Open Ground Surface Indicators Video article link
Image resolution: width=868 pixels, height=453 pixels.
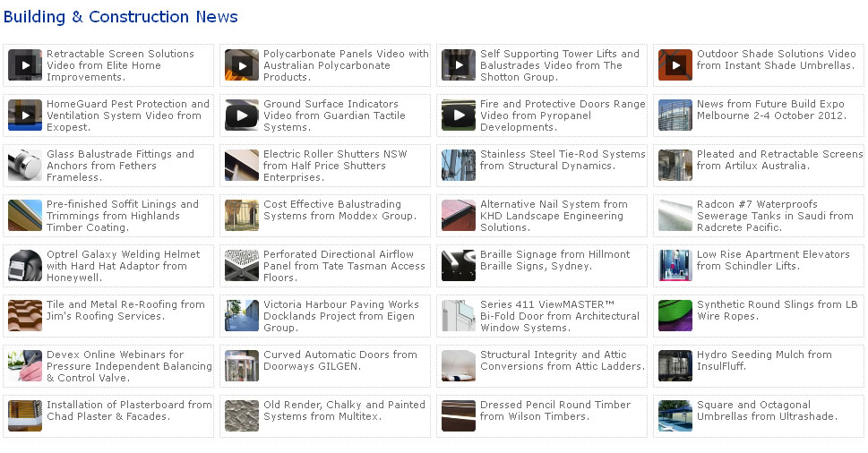click(334, 115)
